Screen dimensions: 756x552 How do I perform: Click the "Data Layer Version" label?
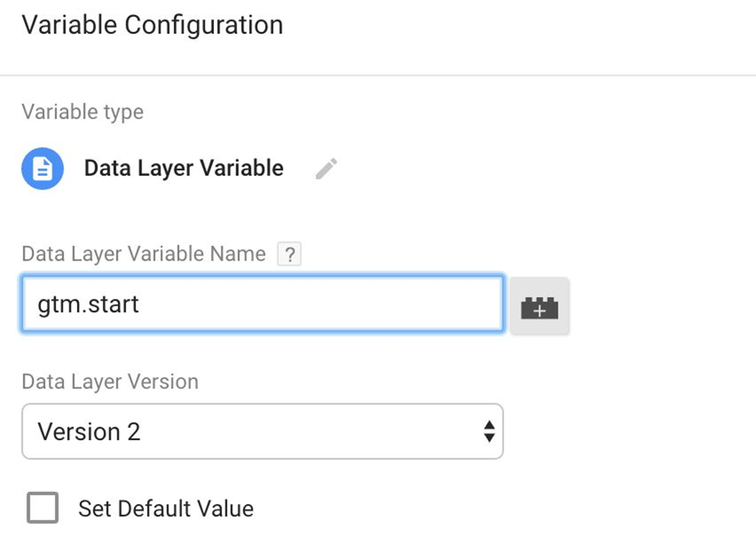click(x=110, y=381)
